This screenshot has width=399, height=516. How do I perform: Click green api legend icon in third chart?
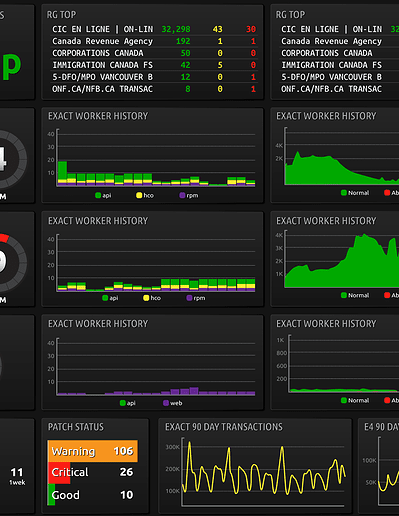pyautogui.click(x=123, y=403)
